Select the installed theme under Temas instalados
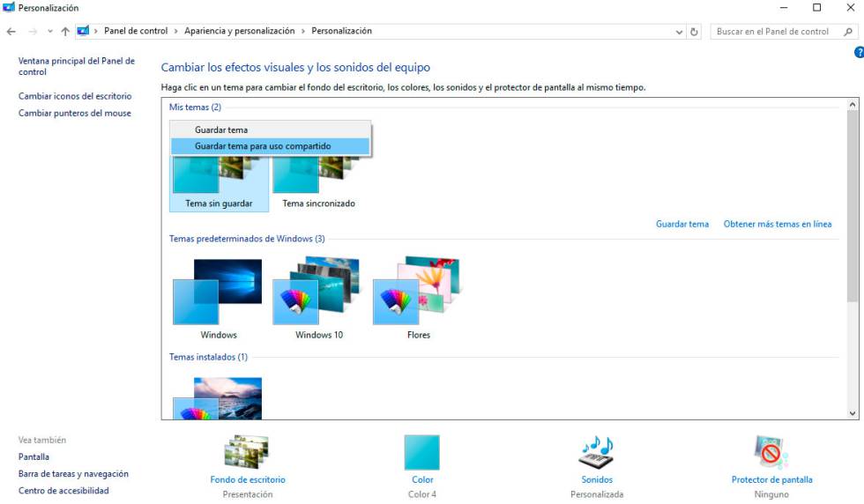 [219, 398]
